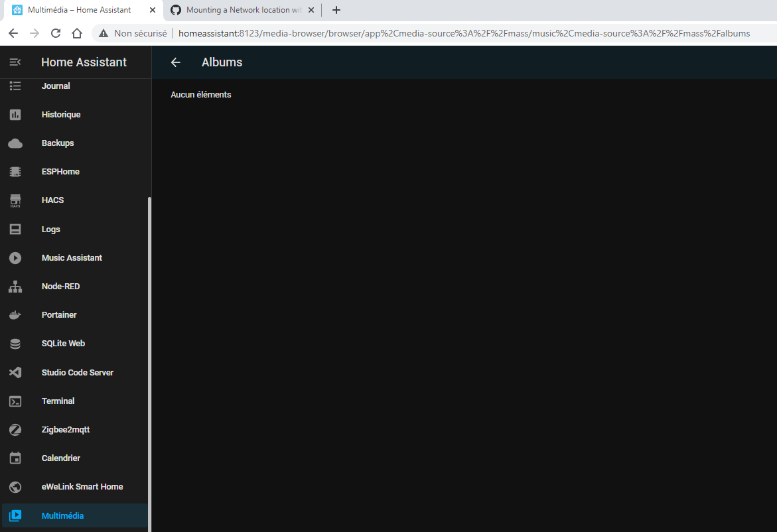Open HACS label in the sidebar

[52, 200]
